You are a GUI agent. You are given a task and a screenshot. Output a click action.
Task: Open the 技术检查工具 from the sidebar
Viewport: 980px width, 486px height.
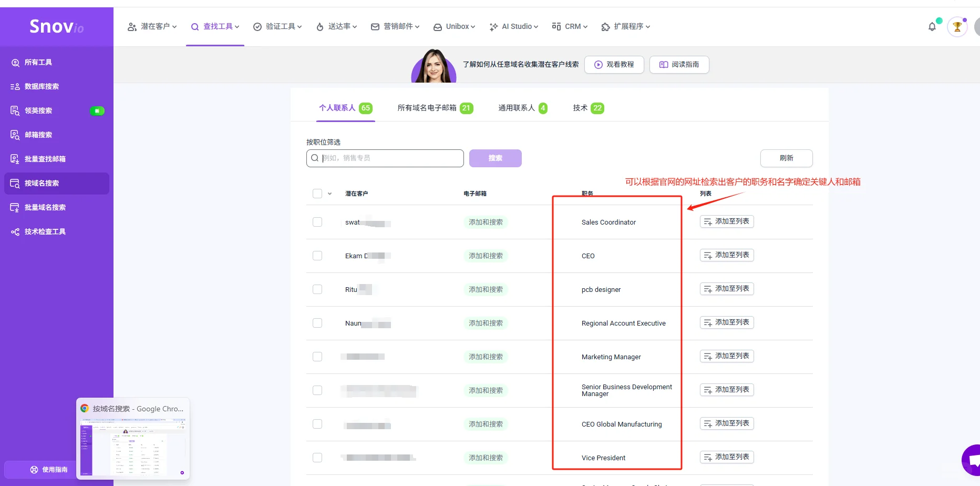pyautogui.click(x=45, y=231)
